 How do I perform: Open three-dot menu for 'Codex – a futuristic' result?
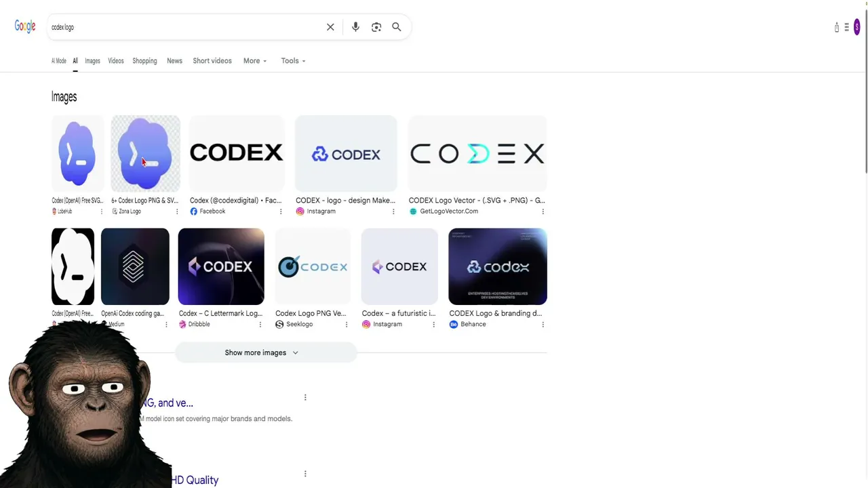[434, 325]
